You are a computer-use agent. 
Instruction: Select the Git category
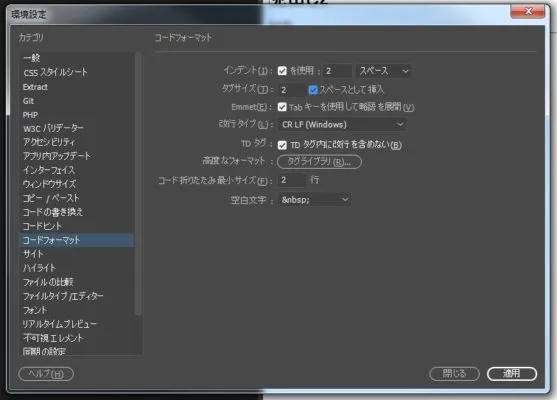point(77,101)
